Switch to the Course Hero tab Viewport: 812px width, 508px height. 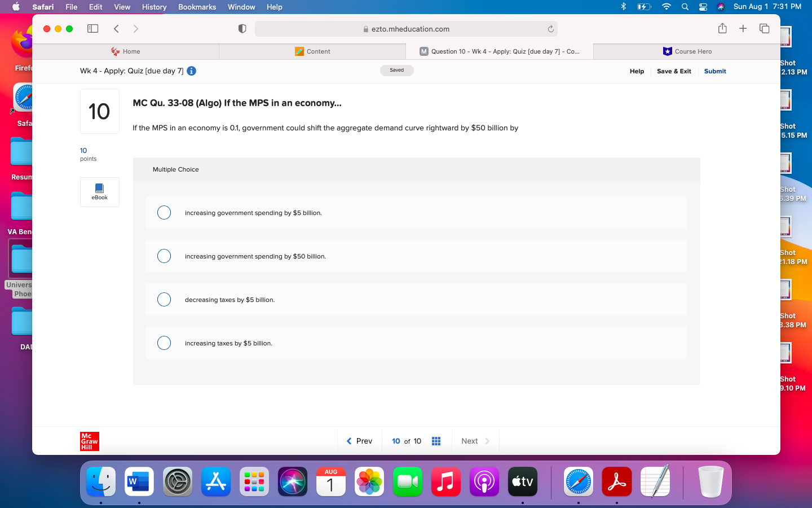click(687, 51)
